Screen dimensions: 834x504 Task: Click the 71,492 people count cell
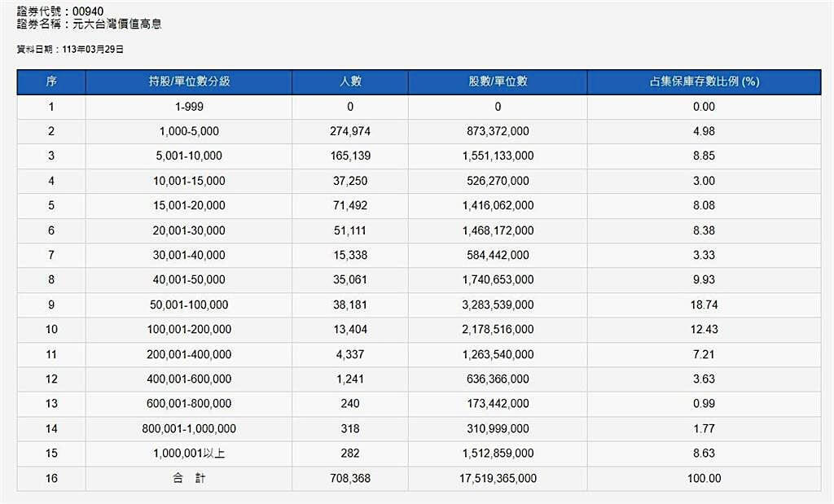point(350,206)
